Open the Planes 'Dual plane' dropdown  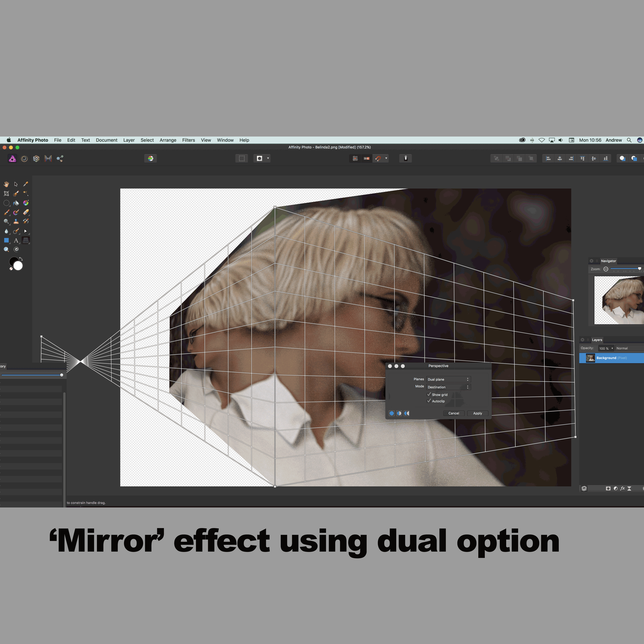tap(448, 379)
